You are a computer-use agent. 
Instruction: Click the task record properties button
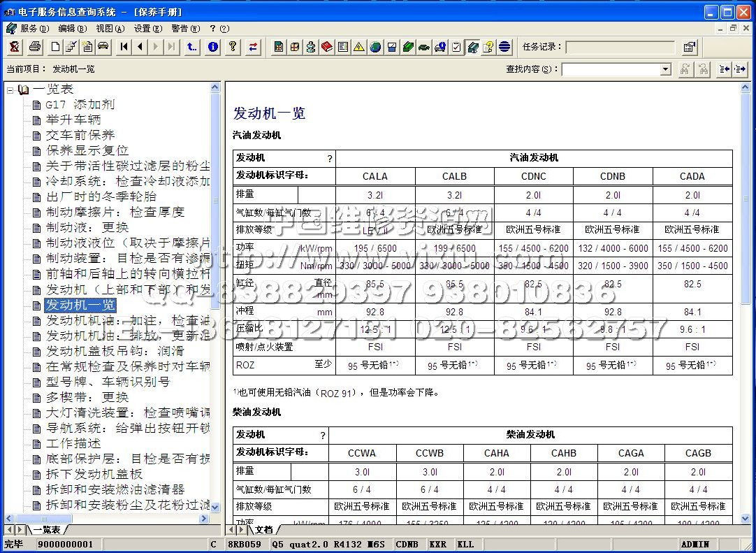(689, 47)
